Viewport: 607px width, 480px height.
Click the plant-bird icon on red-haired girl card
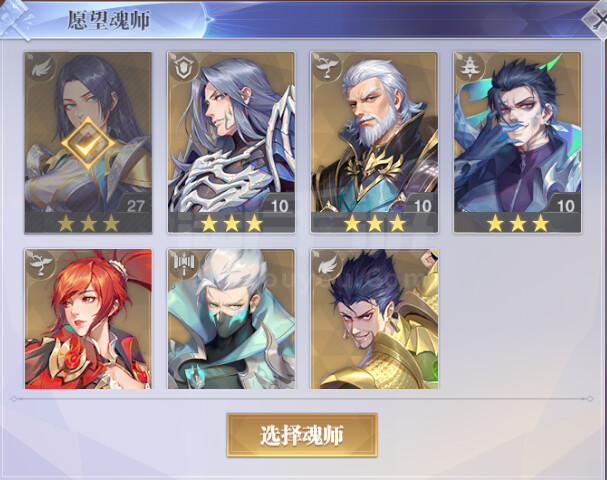[x=41, y=265]
